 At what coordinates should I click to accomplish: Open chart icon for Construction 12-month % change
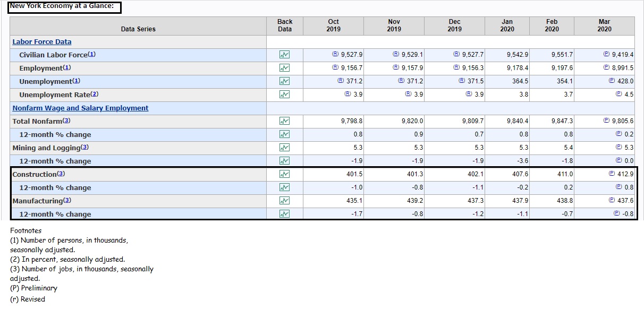(x=285, y=187)
